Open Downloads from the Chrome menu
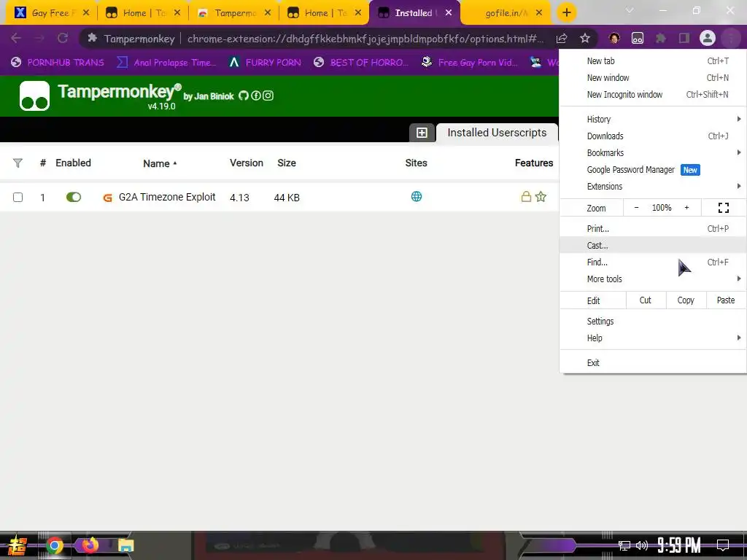The width and height of the screenshot is (747, 560). tap(653, 136)
